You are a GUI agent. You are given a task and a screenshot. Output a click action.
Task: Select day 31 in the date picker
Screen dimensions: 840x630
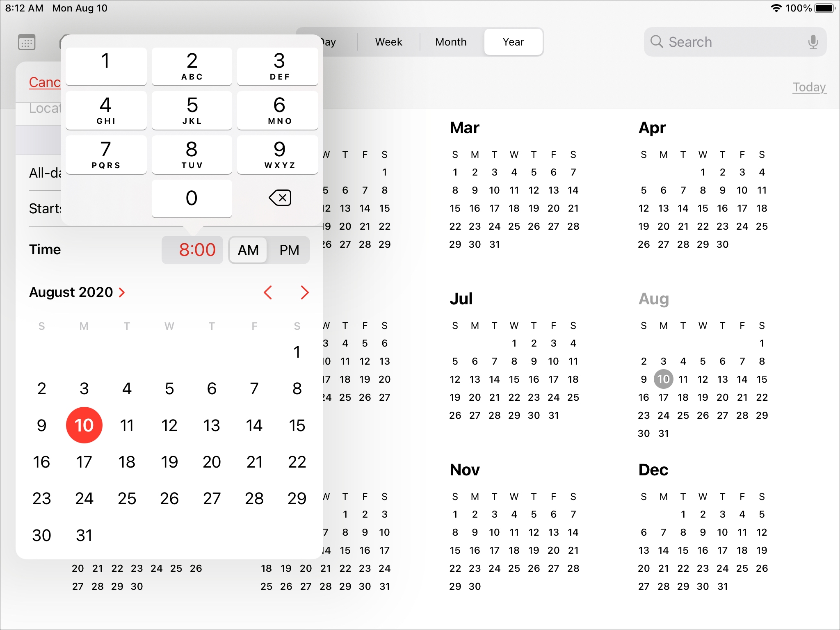[x=84, y=535]
